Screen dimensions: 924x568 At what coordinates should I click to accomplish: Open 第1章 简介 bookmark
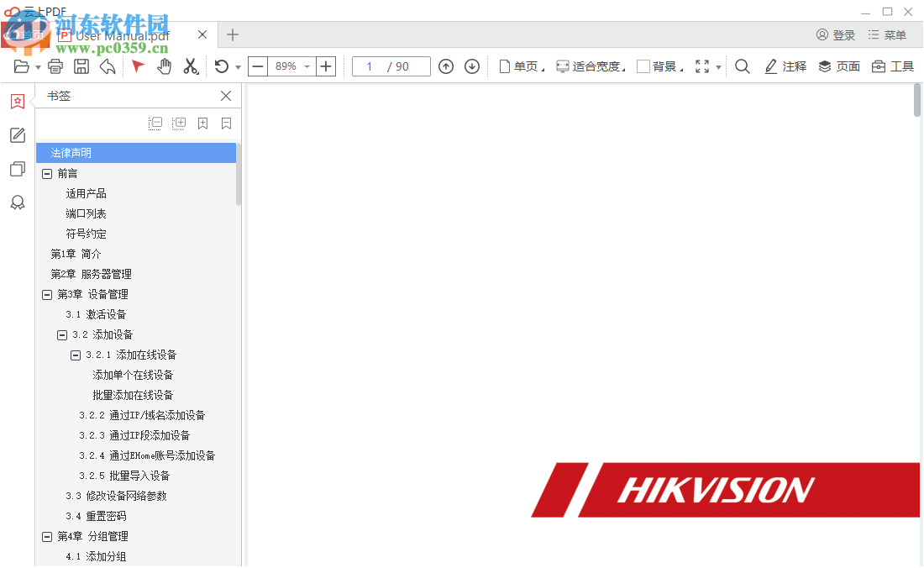pos(76,254)
